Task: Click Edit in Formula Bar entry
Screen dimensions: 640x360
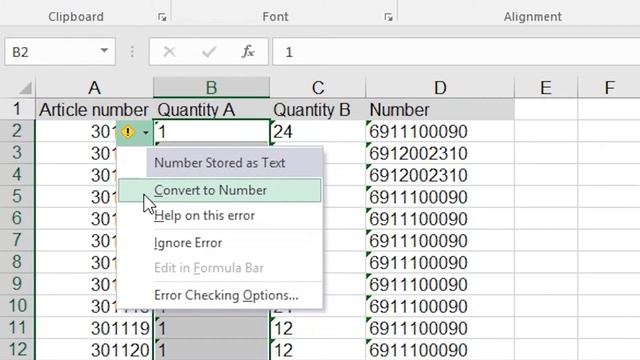Action: point(220,268)
